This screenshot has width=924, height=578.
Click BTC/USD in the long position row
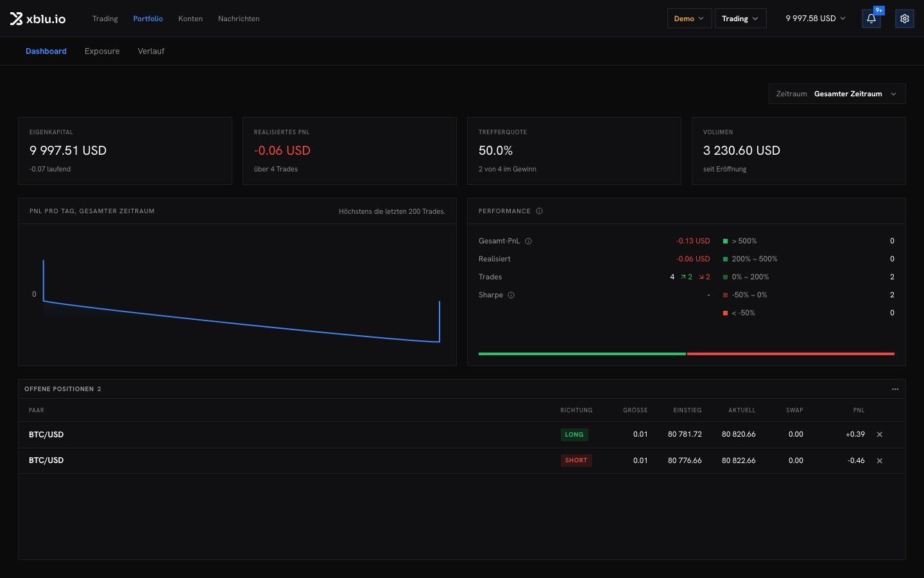(46, 435)
